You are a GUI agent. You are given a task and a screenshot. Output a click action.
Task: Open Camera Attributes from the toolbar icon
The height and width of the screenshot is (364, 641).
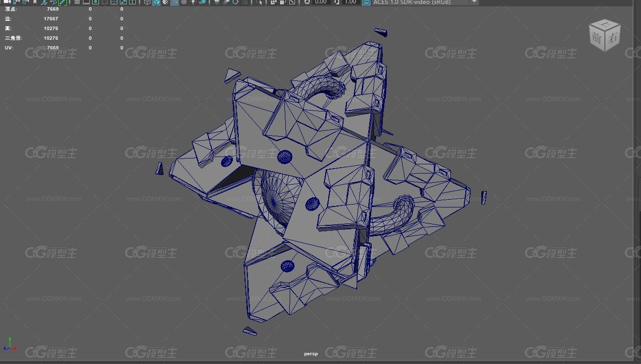tap(24, 2)
